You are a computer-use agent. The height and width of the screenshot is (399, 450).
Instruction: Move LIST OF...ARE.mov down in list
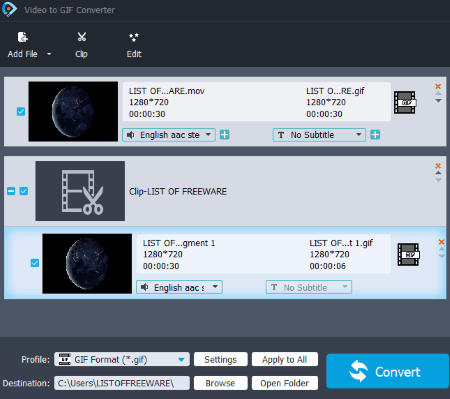click(x=438, y=101)
